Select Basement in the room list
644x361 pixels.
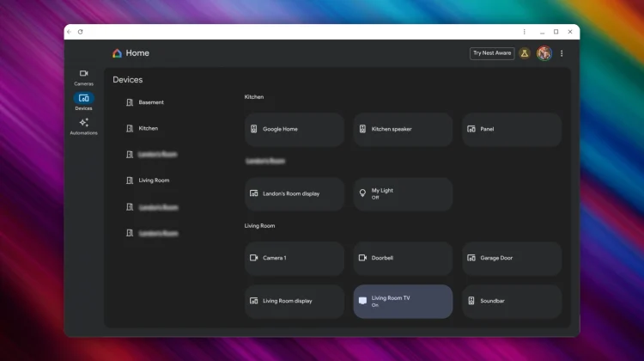(x=150, y=102)
